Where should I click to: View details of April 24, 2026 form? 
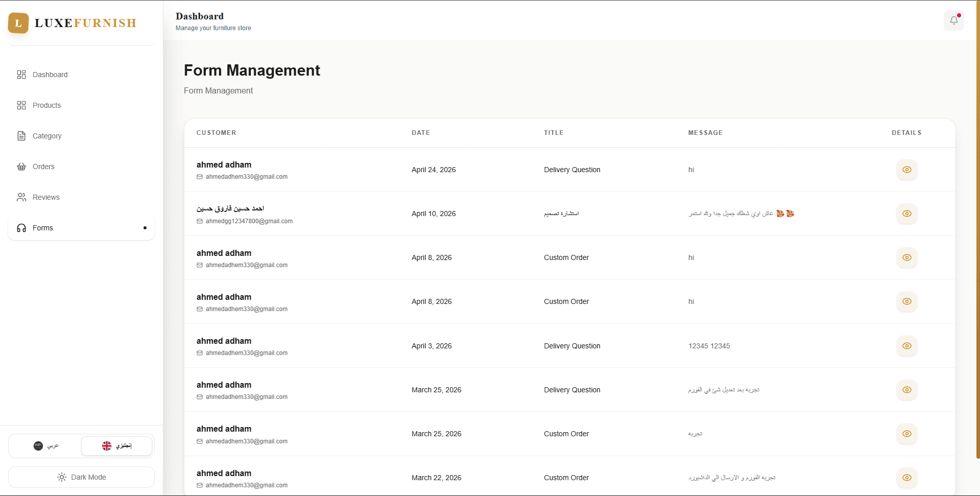tap(907, 170)
